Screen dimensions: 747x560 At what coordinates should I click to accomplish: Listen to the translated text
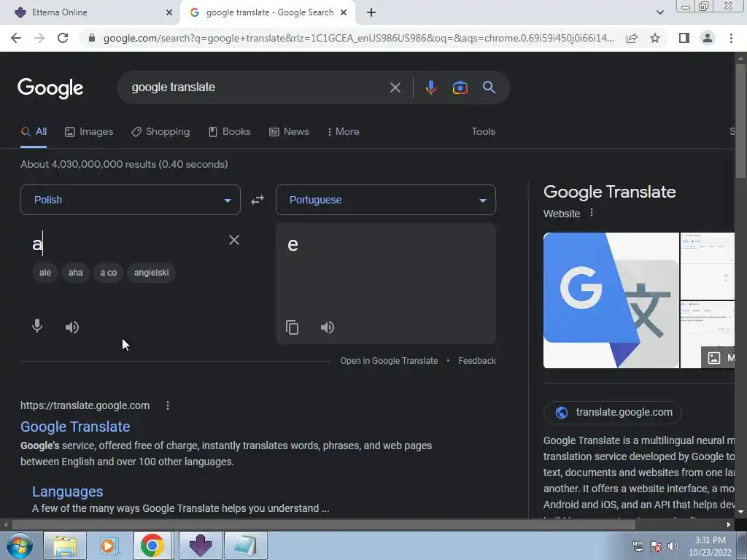pos(328,327)
